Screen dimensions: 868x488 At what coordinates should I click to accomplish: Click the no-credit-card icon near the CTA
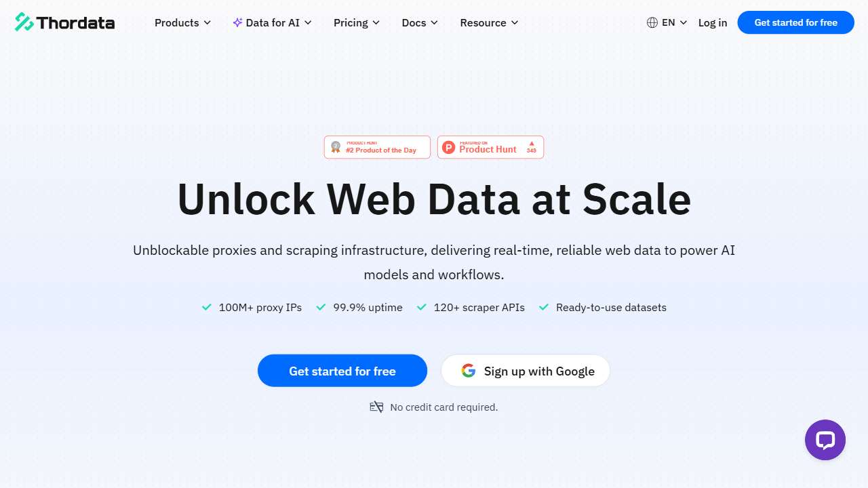pos(376,407)
